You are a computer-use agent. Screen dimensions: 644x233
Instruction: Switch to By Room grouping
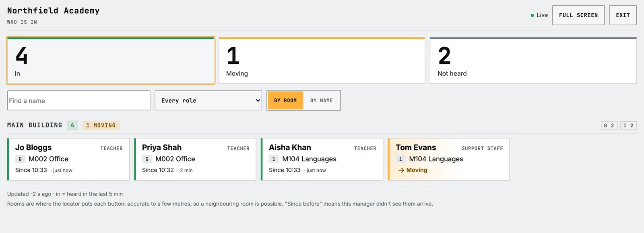click(x=285, y=100)
